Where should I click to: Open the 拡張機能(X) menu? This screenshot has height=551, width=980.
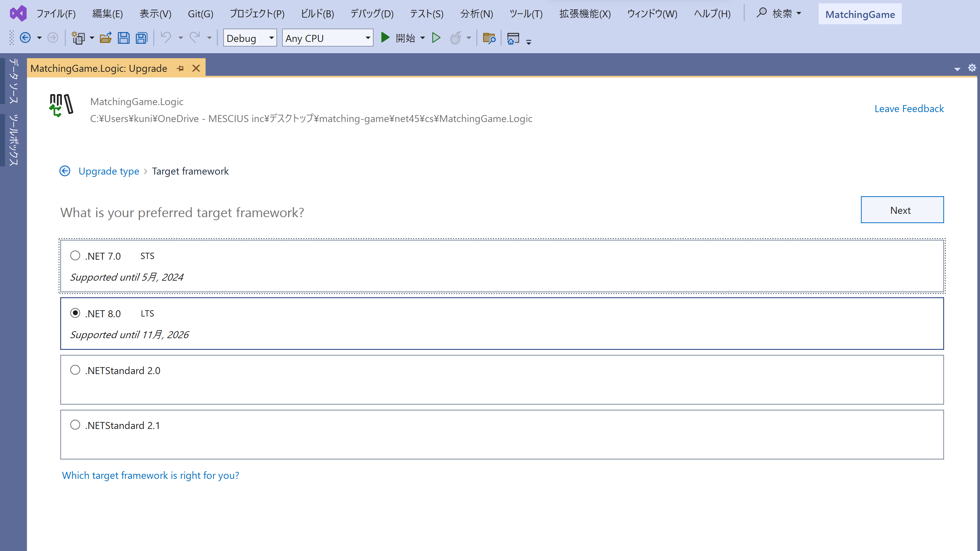pos(585,14)
